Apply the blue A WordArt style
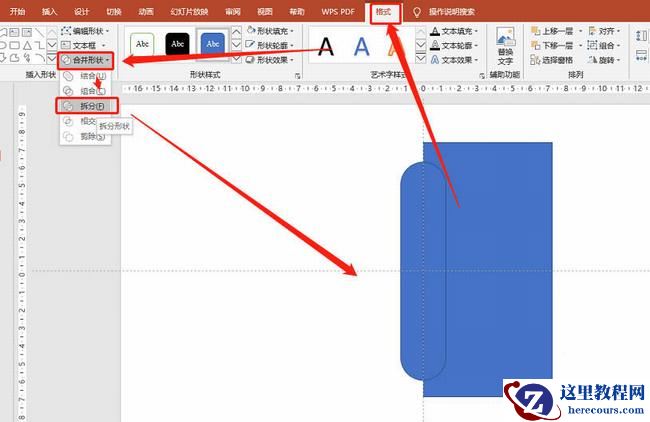This screenshot has height=422, width=650. 361,46
